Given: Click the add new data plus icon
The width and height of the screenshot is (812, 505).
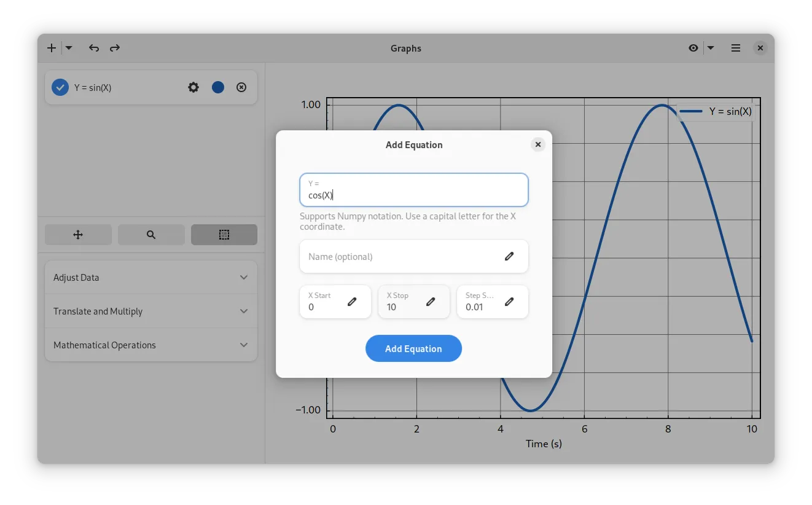Looking at the screenshot, I should 52,48.
